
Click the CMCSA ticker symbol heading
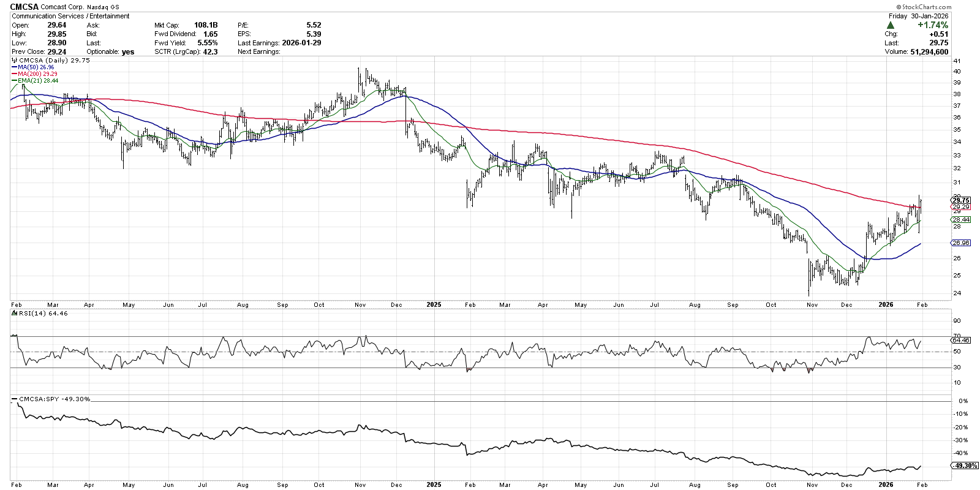tap(24, 7)
